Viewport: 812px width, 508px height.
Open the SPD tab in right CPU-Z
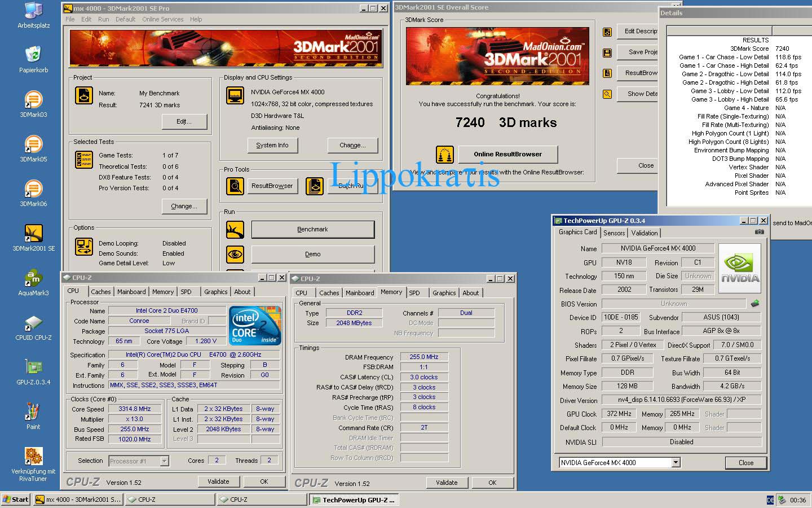pos(414,293)
